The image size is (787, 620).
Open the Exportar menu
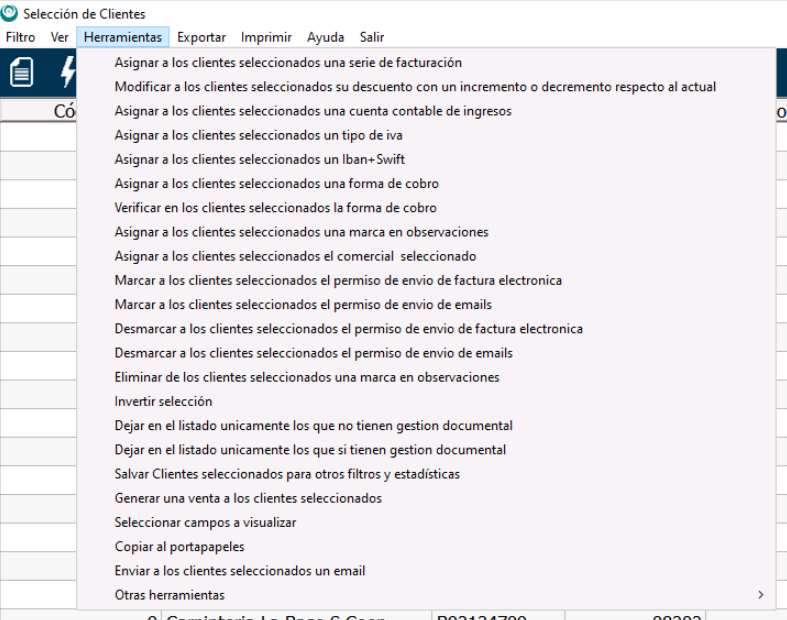point(201,37)
